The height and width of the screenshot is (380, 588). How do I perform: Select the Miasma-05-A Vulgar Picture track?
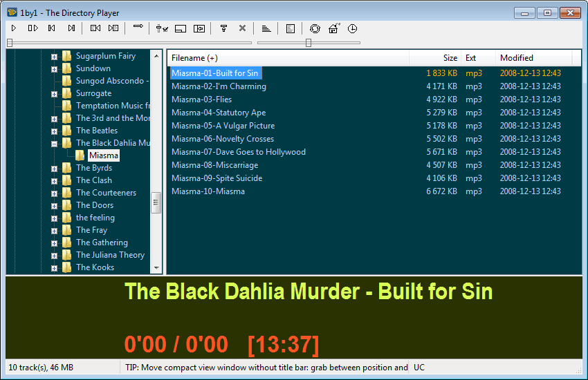point(223,126)
